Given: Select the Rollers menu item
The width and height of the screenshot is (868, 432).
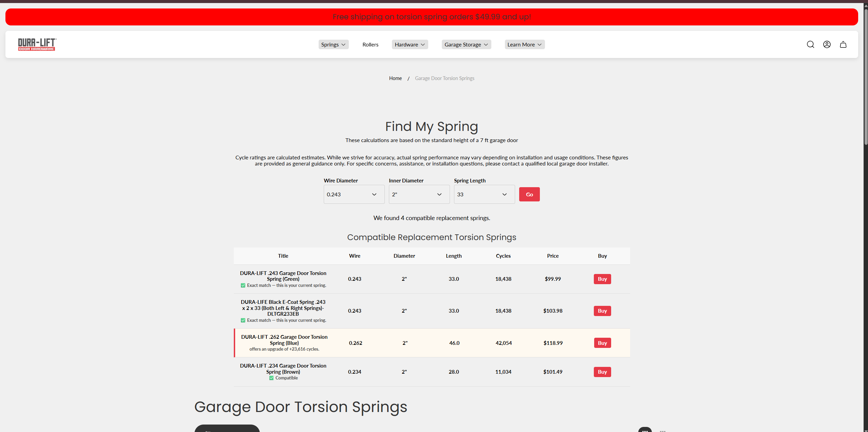Looking at the screenshot, I should 370,44.
